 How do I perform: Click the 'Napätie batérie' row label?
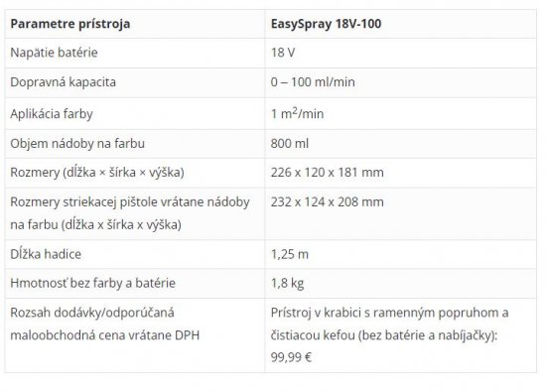(x=54, y=53)
